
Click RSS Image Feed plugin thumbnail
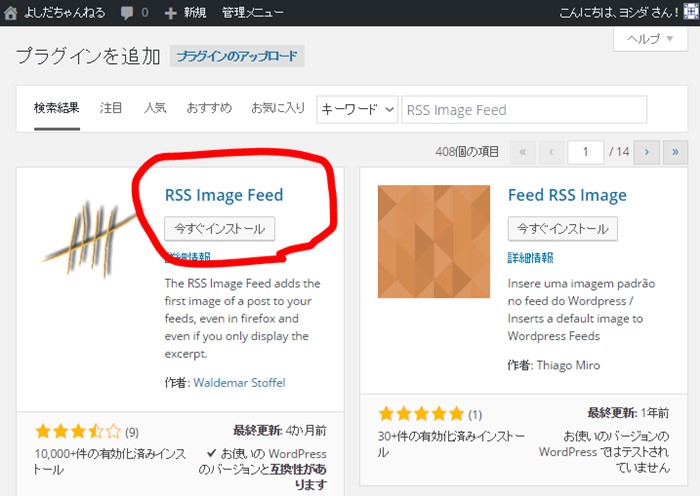click(x=89, y=241)
